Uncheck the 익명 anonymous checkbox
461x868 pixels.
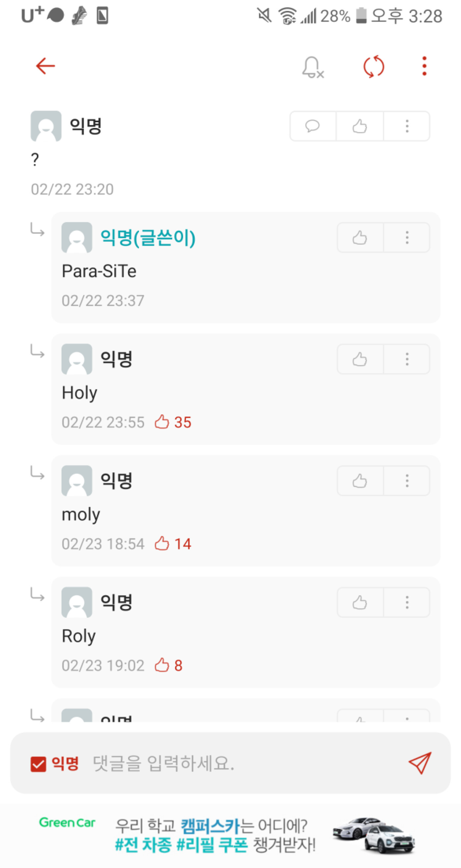pyautogui.click(x=38, y=764)
